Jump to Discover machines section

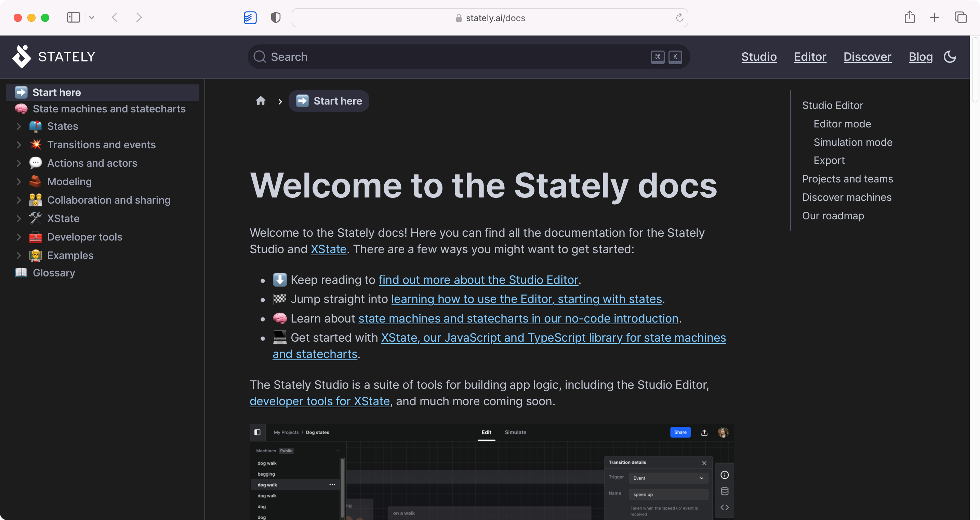(846, 197)
